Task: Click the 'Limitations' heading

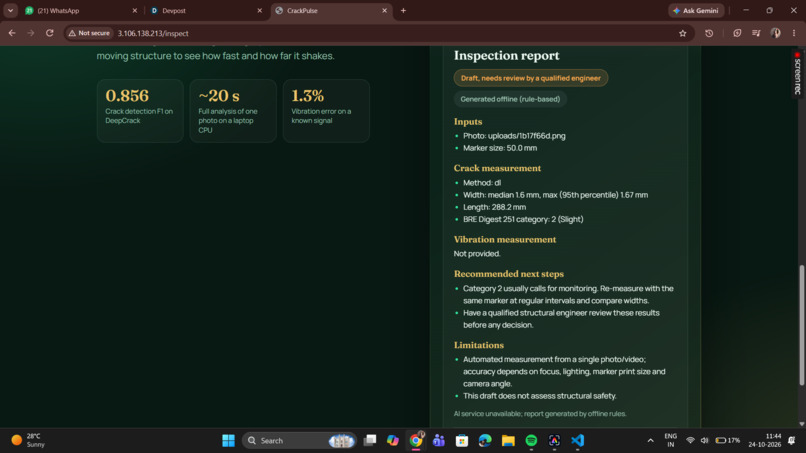Action: pos(479,345)
